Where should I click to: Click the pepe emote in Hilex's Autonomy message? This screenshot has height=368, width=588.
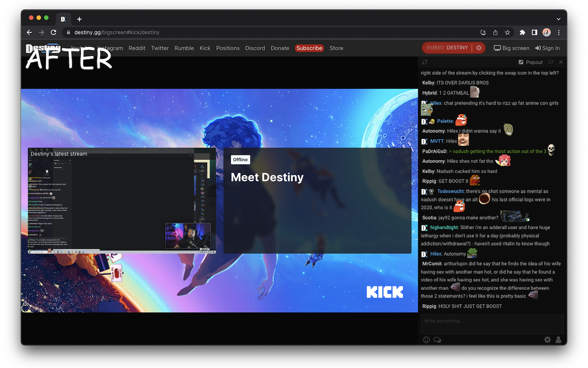click(x=472, y=253)
